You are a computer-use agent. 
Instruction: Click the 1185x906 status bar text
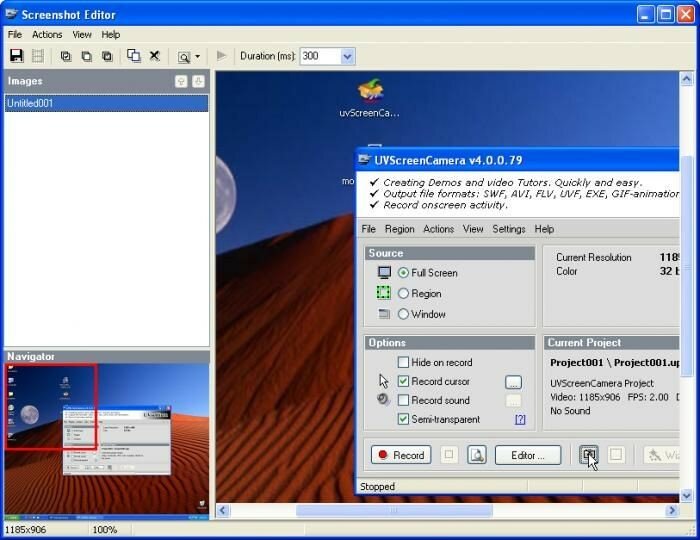[x=25, y=530]
